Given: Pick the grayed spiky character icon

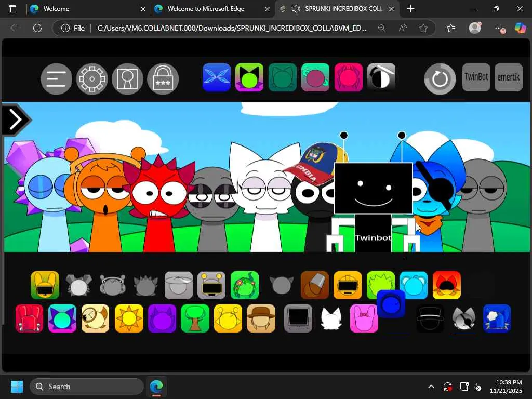Looking at the screenshot, I should pyautogui.click(x=145, y=285).
